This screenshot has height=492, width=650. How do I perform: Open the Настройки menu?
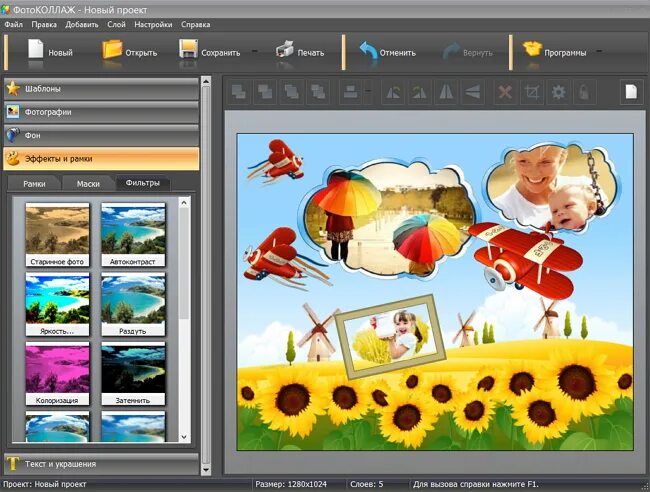153,24
